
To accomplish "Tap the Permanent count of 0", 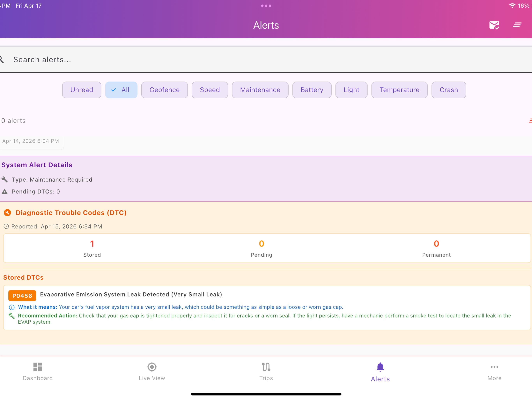I will pos(436,244).
